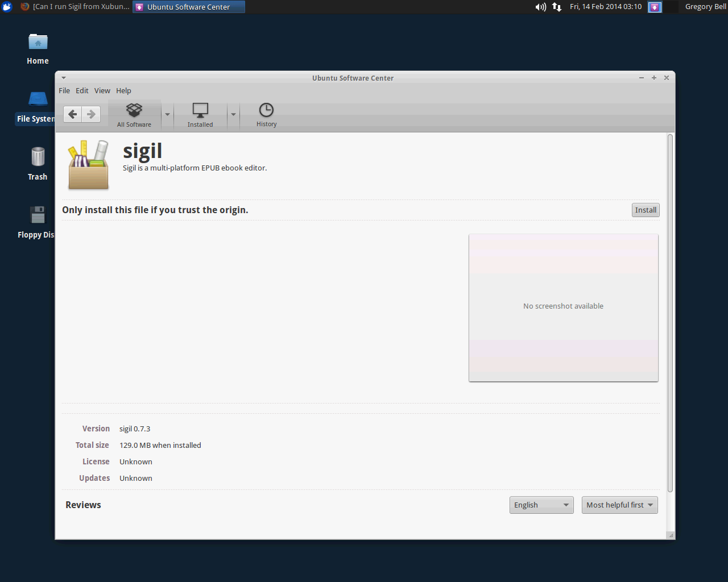This screenshot has height=582, width=728.
Task: Open the Most helpful first sort dropdown
Action: tap(620, 505)
